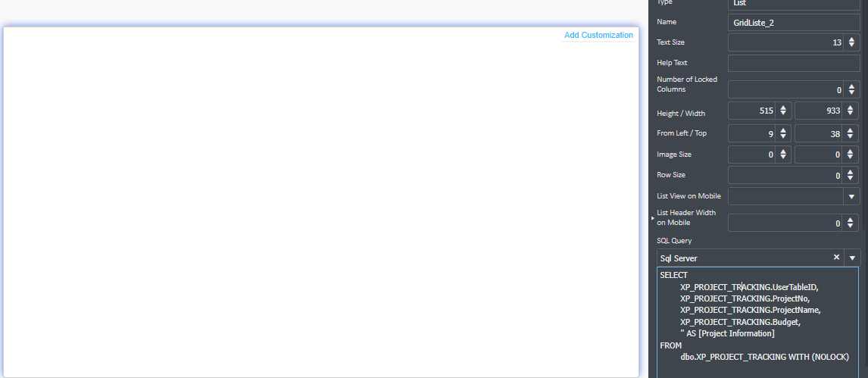Viewport: 868px width, 378px height.
Task: Open the List View on Mobile dropdown
Action: [851, 196]
